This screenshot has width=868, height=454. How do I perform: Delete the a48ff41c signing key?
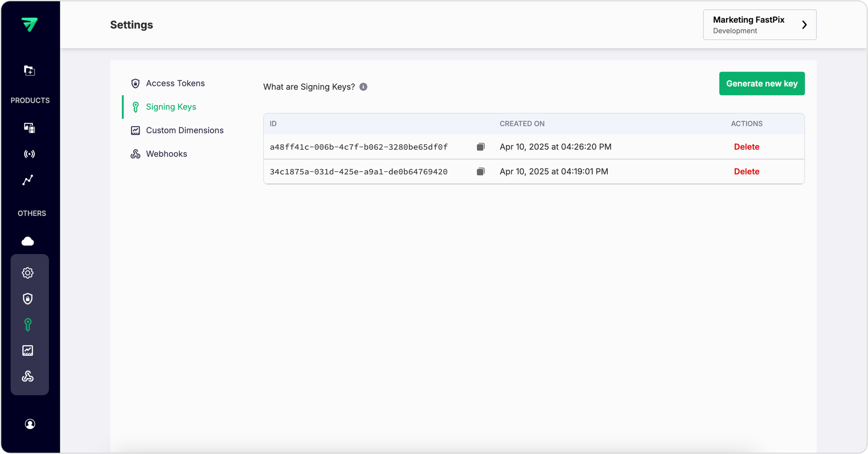pos(746,147)
